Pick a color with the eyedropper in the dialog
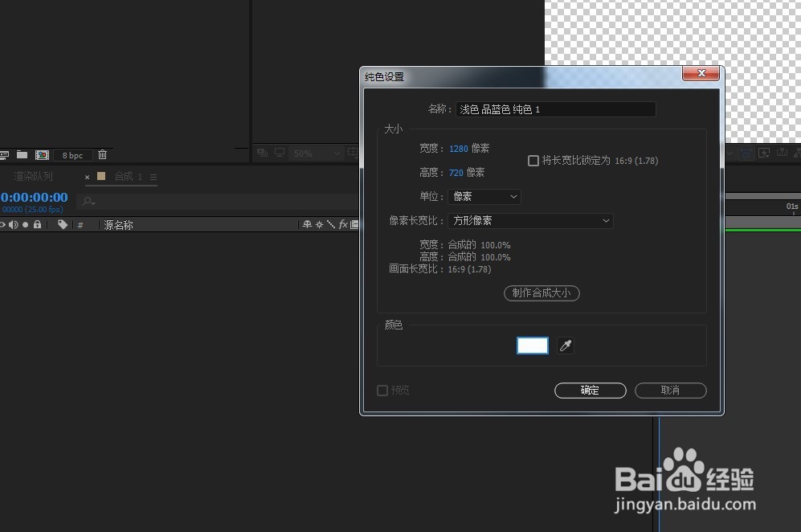 click(x=566, y=346)
